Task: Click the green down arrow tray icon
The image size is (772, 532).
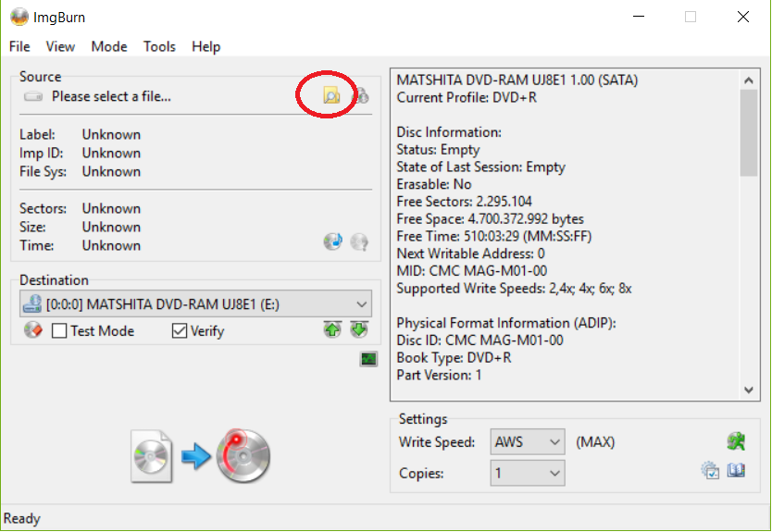Action: [x=359, y=329]
